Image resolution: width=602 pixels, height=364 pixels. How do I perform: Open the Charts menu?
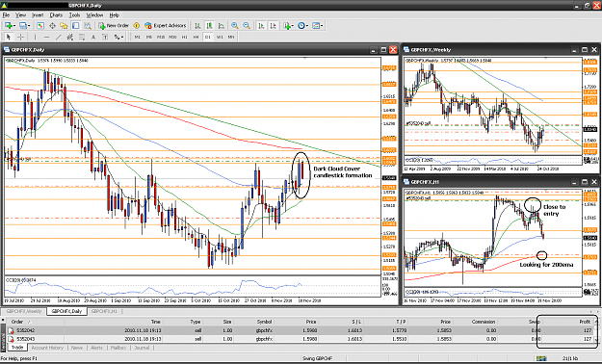tap(56, 15)
